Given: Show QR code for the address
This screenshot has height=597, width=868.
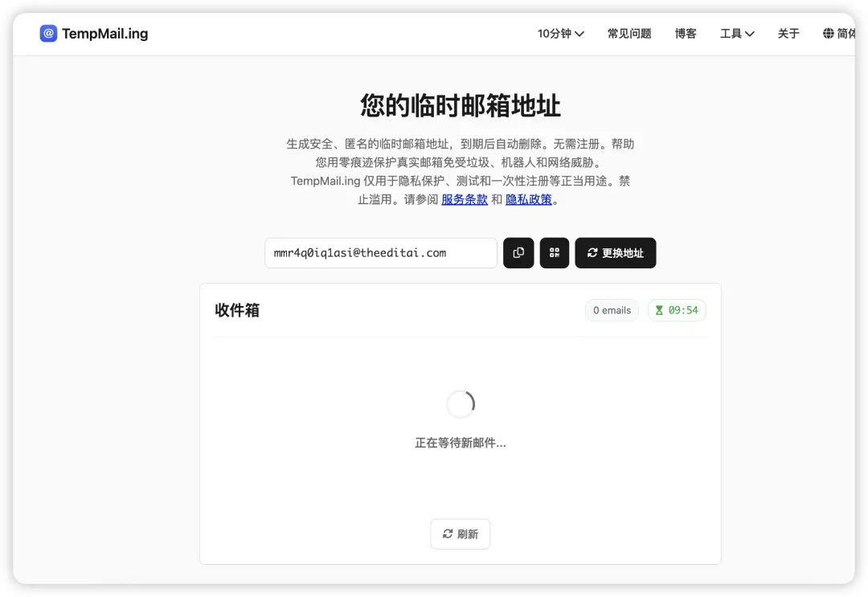Looking at the screenshot, I should [x=554, y=253].
